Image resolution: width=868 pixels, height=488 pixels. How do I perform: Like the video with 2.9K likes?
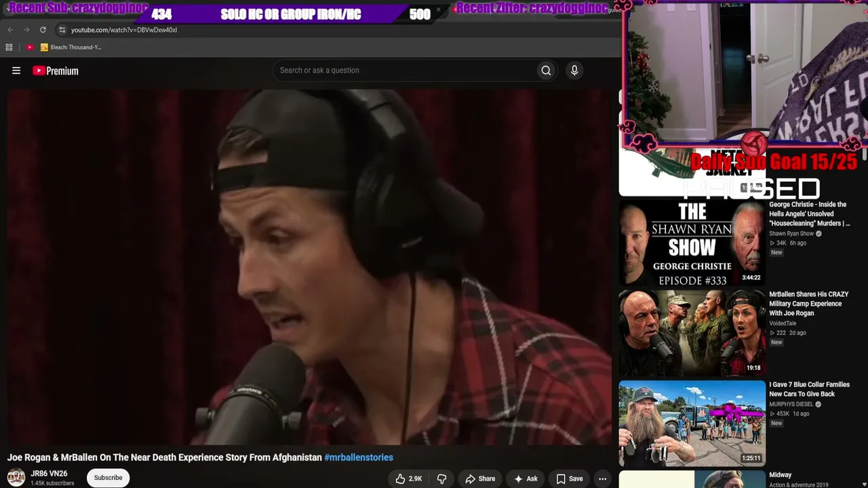(x=409, y=479)
